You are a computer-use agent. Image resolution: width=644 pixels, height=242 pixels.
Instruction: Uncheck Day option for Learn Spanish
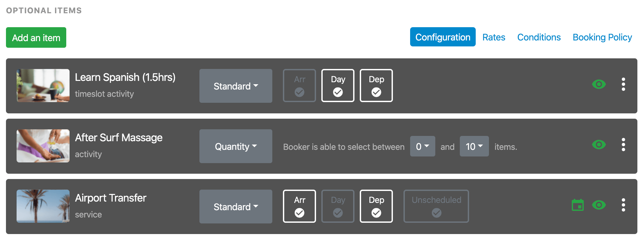pos(338,86)
